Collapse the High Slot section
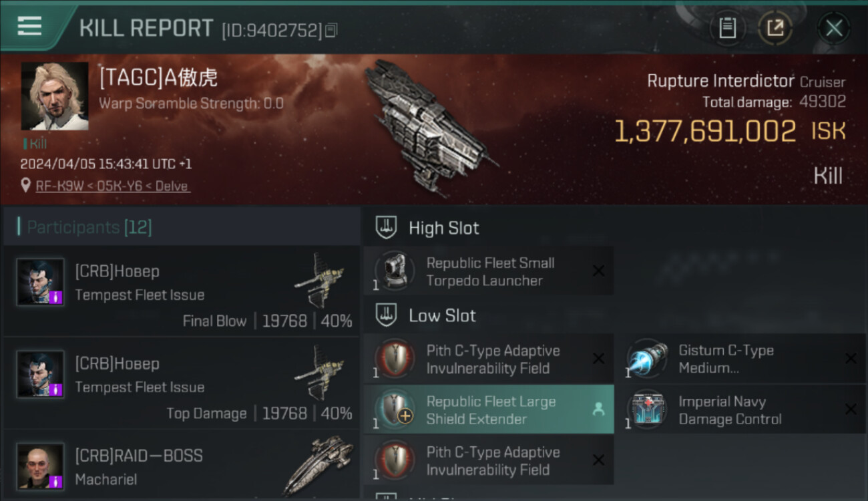Image resolution: width=868 pixels, height=501 pixels. point(387,228)
